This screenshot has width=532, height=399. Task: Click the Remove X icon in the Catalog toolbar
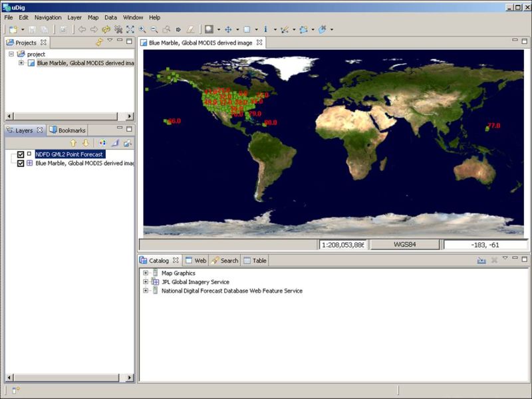click(494, 260)
